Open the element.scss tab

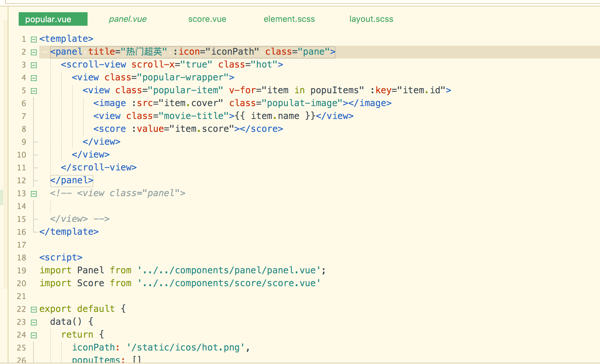(x=289, y=19)
